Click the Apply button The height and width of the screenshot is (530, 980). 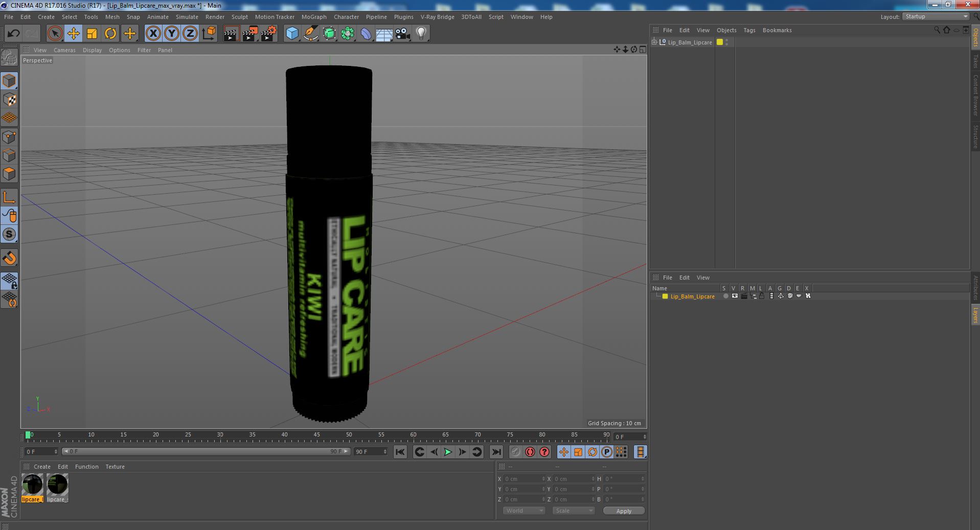(624, 511)
